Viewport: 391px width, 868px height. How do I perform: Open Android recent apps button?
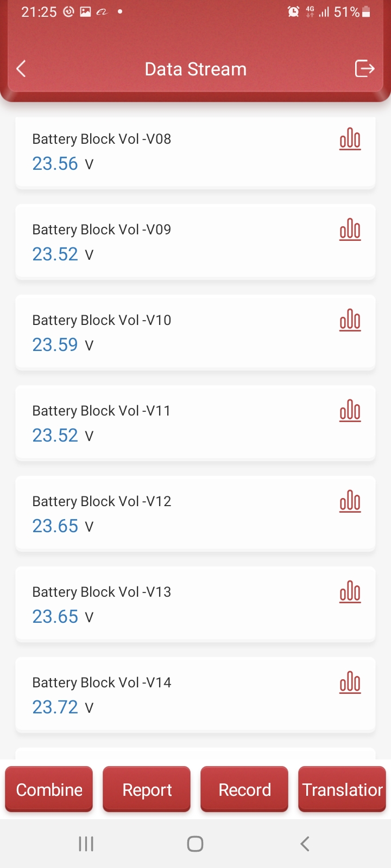(x=86, y=844)
